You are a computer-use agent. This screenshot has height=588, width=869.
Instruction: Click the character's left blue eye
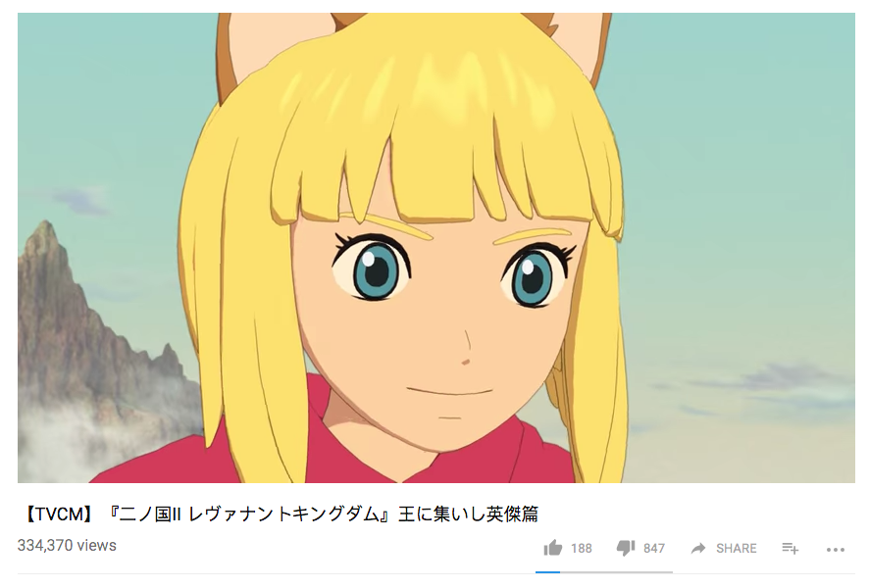click(x=373, y=269)
